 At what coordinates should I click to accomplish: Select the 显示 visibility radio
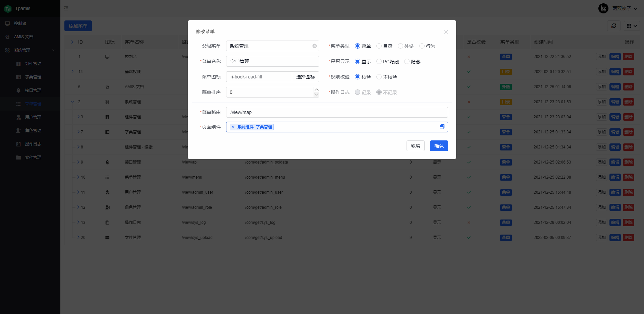coord(358,61)
